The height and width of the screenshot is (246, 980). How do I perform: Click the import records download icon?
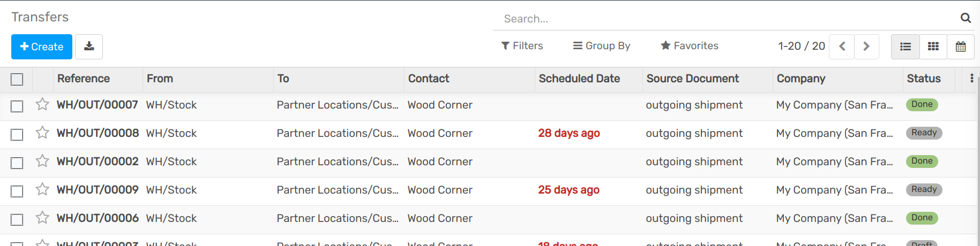click(x=89, y=47)
